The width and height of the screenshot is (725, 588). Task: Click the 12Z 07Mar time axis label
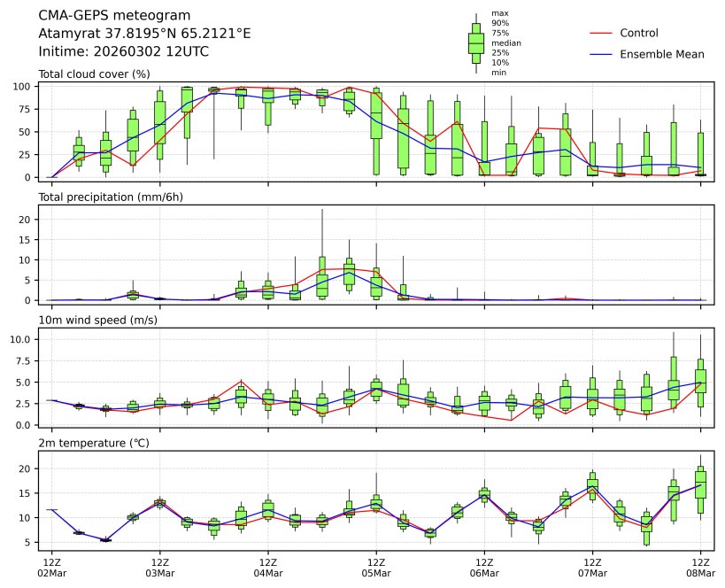592,568
